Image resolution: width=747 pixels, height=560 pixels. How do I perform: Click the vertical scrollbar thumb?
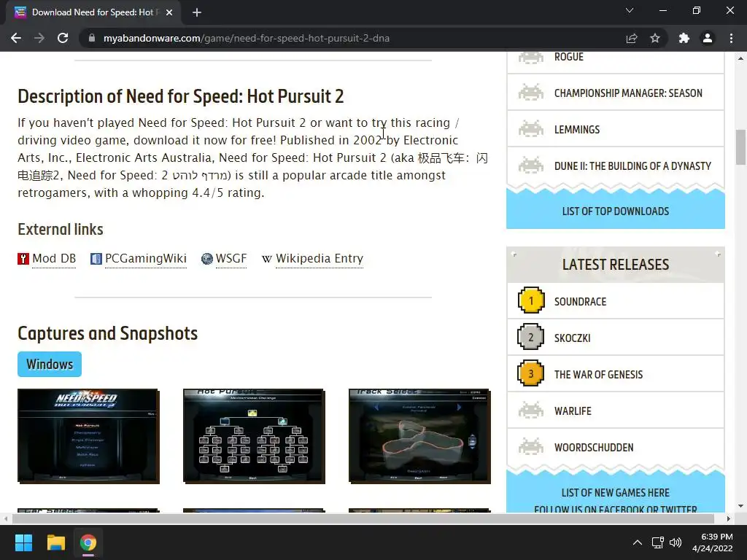click(740, 147)
